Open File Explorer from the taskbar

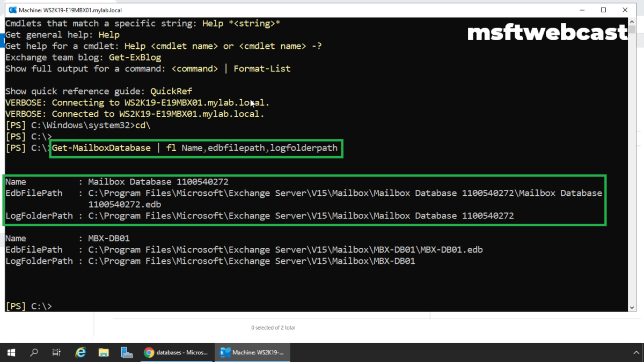pyautogui.click(x=104, y=352)
